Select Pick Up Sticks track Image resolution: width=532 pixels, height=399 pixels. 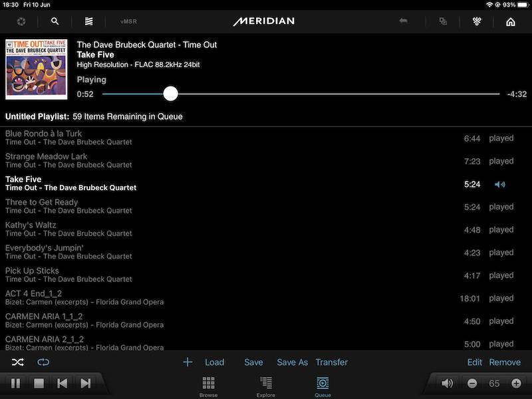pyautogui.click(x=266, y=275)
